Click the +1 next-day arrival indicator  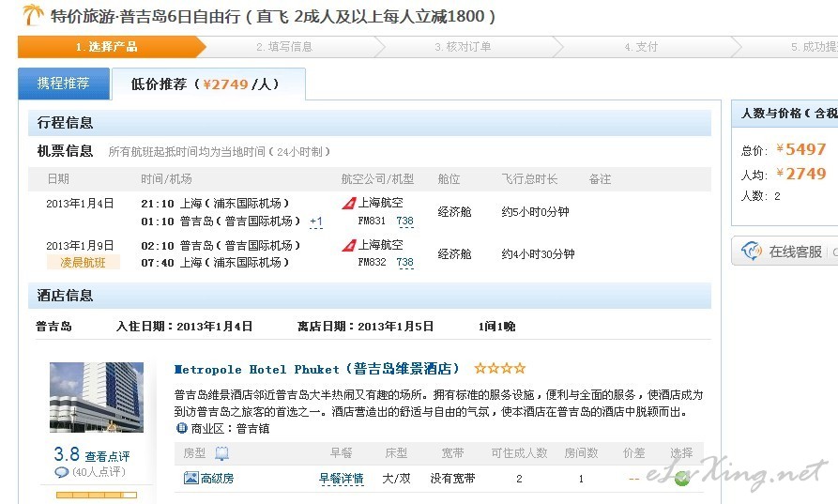[316, 221]
